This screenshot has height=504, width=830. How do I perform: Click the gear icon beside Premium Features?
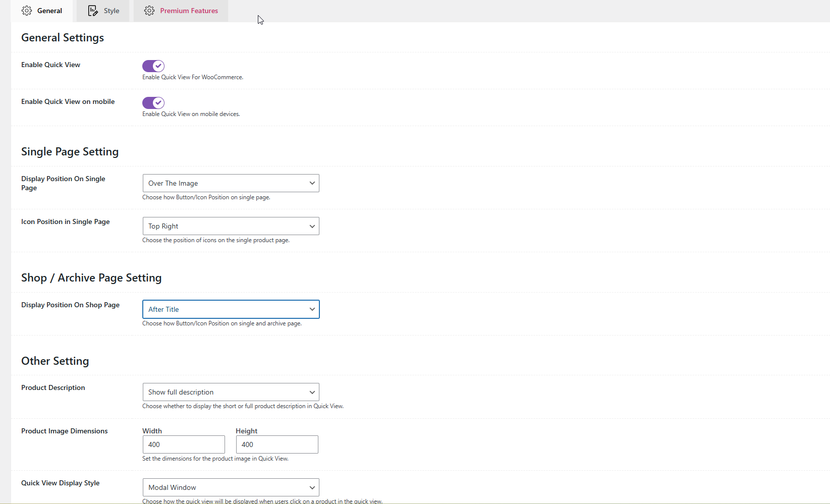point(149,11)
